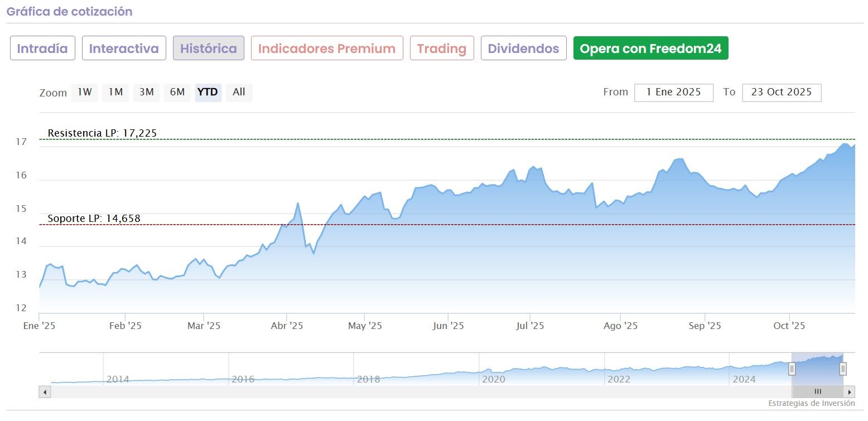Switch to the Intradía chart tab

click(x=42, y=49)
